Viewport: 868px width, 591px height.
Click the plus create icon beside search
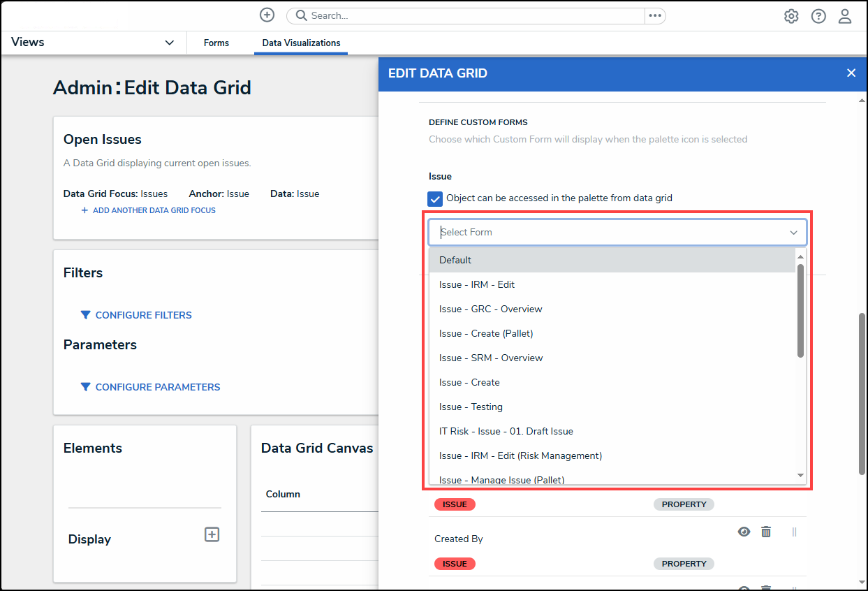coord(267,15)
